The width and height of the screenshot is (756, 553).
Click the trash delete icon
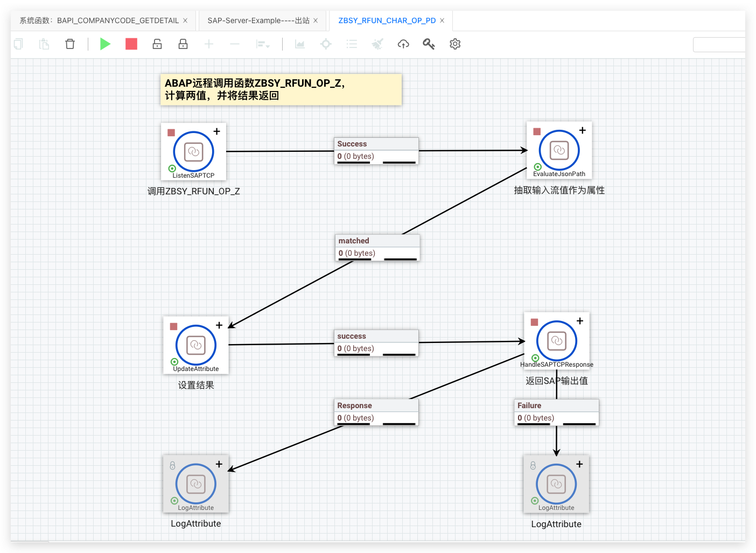click(x=70, y=44)
